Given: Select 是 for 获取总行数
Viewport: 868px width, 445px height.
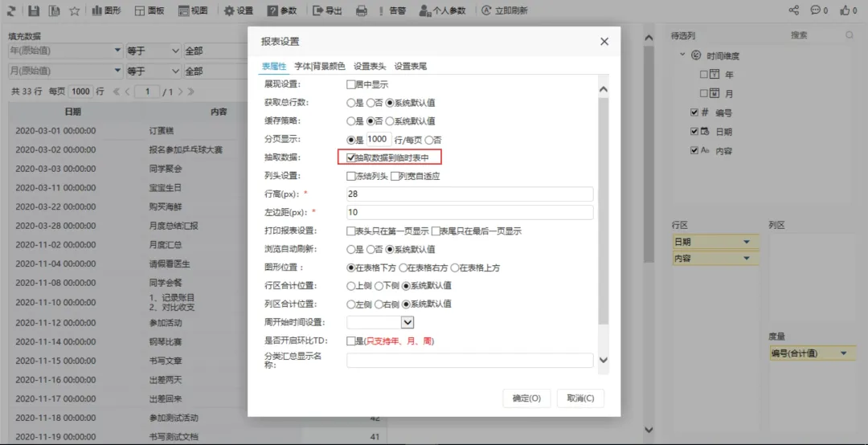Looking at the screenshot, I should pyautogui.click(x=350, y=102).
